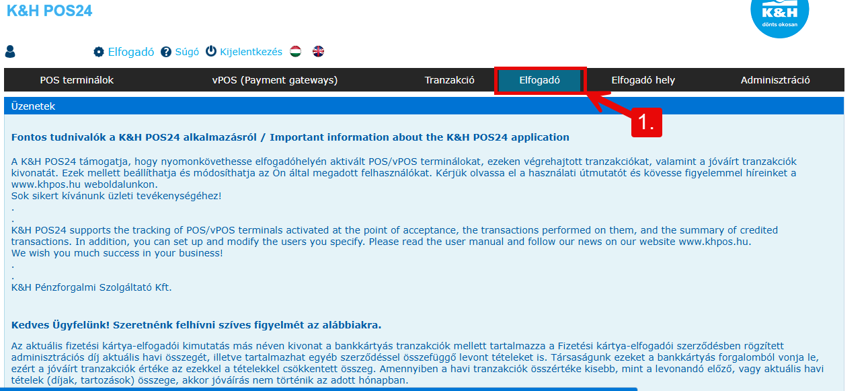Click the question mark help icon
The height and width of the screenshot is (391, 868).
click(166, 52)
